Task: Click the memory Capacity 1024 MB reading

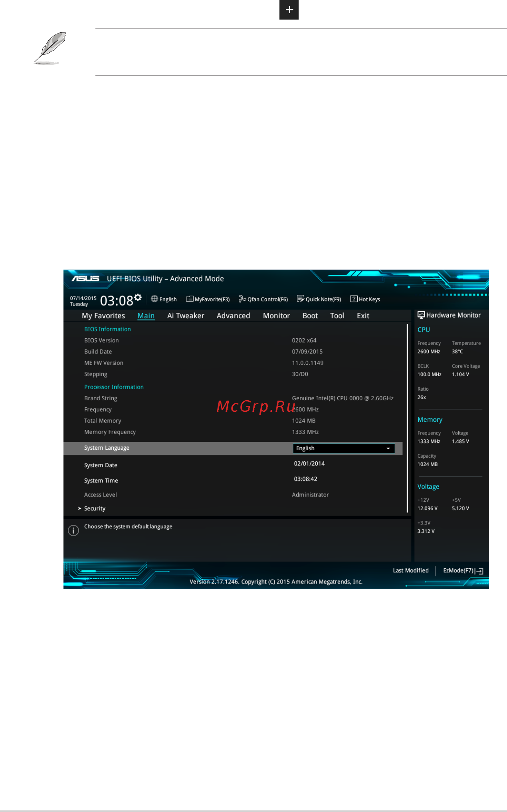Action: pos(428,464)
